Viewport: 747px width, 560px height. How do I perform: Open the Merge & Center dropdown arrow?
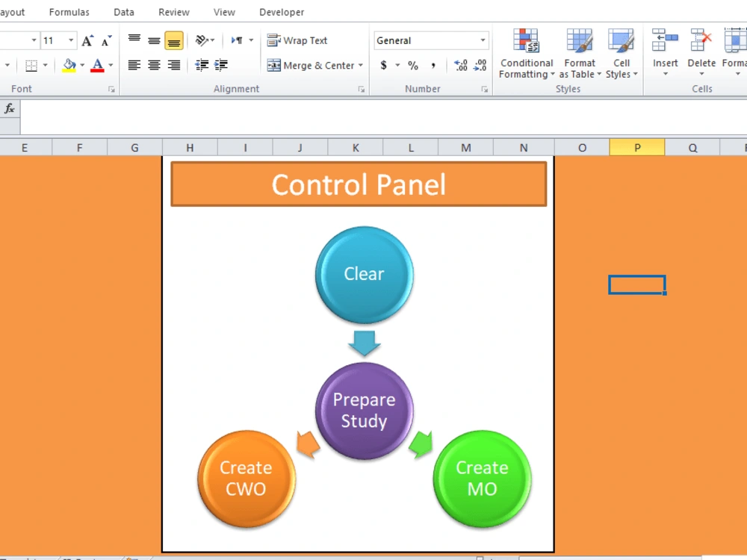pos(361,65)
